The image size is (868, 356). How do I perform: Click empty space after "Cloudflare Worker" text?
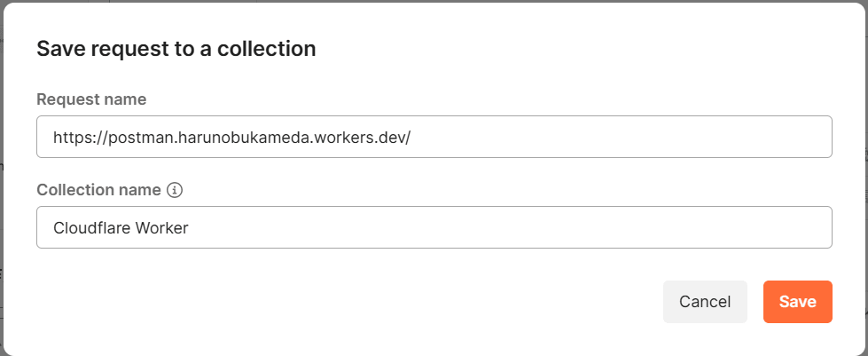(509, 228)
